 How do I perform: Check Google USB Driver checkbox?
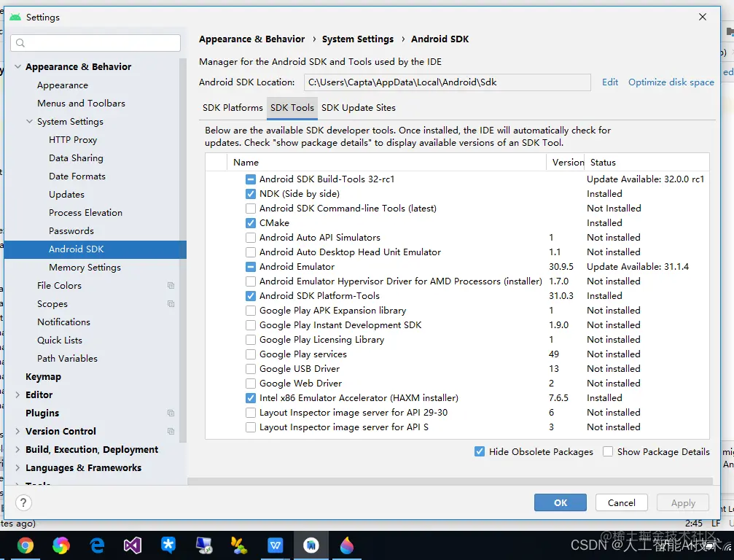coord(251,369)
